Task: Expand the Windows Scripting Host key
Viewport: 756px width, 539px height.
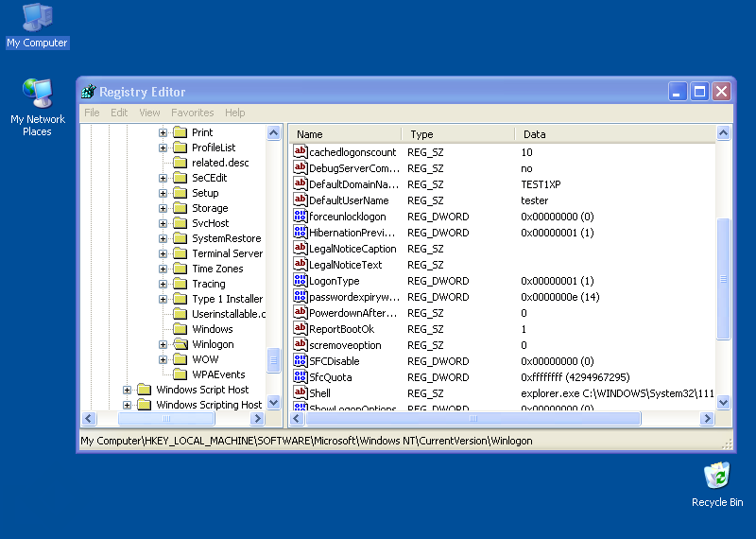Action: pyautogui.click(x=127, y=405)
